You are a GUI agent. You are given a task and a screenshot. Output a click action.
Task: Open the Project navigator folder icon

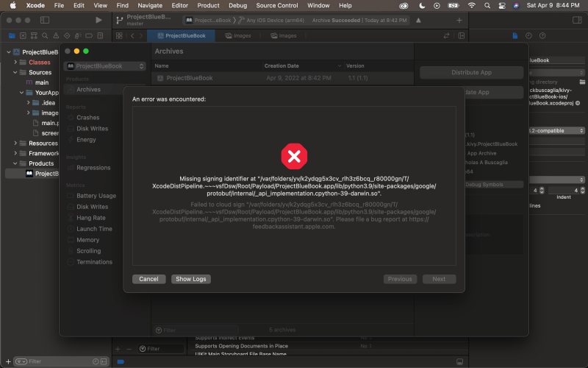[12, 35]
